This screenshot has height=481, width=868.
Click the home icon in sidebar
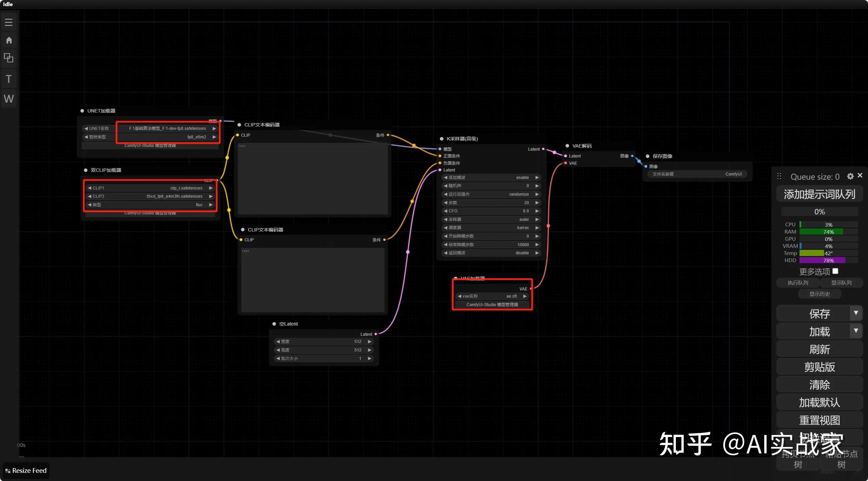pos(9,40)
